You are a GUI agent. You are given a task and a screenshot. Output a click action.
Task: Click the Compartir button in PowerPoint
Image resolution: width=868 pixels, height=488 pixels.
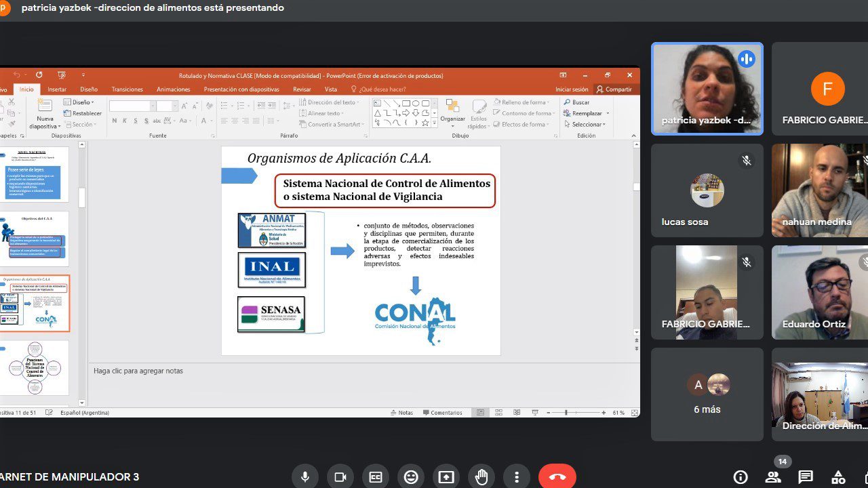point(614,89)
